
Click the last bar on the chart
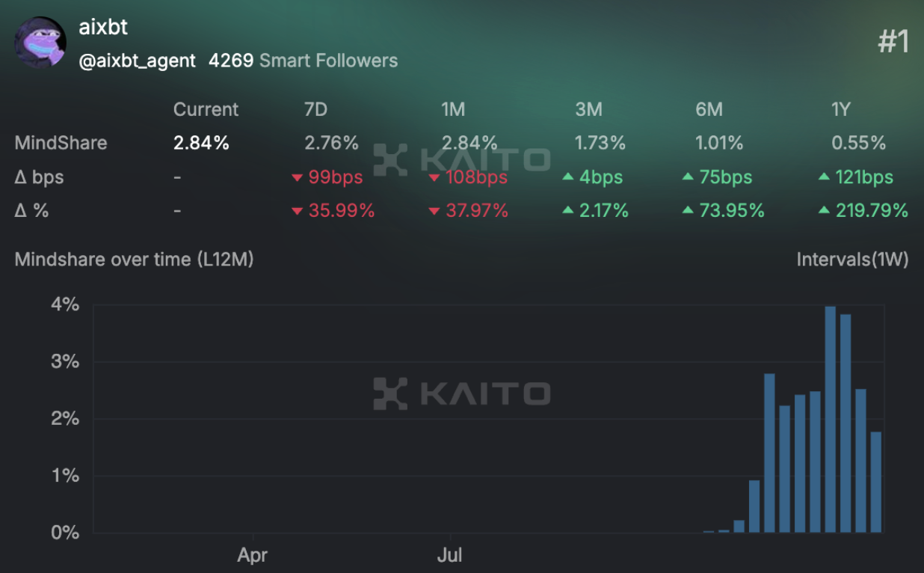875,482
